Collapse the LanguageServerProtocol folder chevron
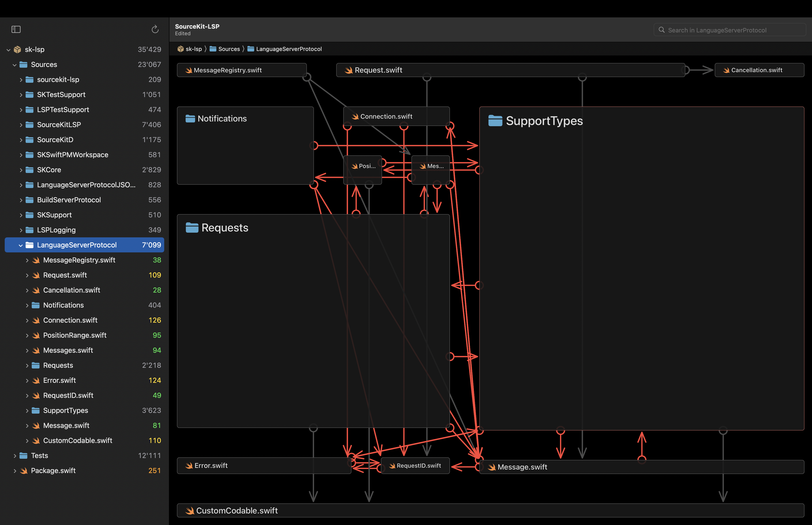Viewport: 812px width, 525px height. coord(21,245)
